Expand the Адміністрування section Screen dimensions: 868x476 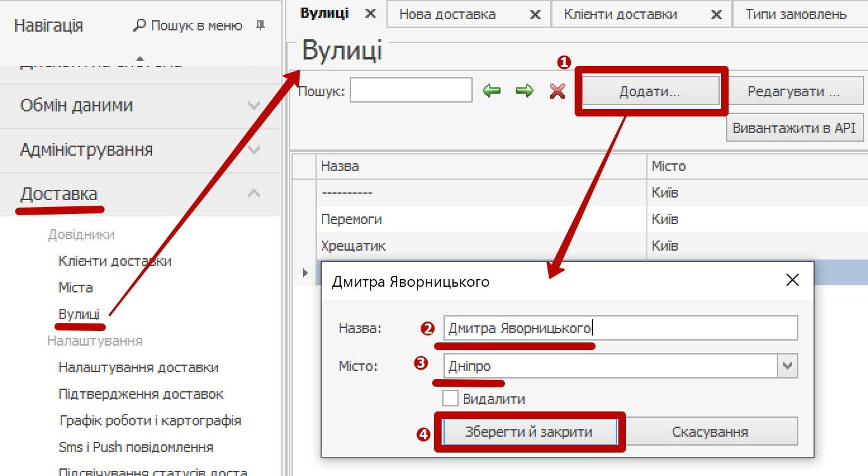(254, 150)
